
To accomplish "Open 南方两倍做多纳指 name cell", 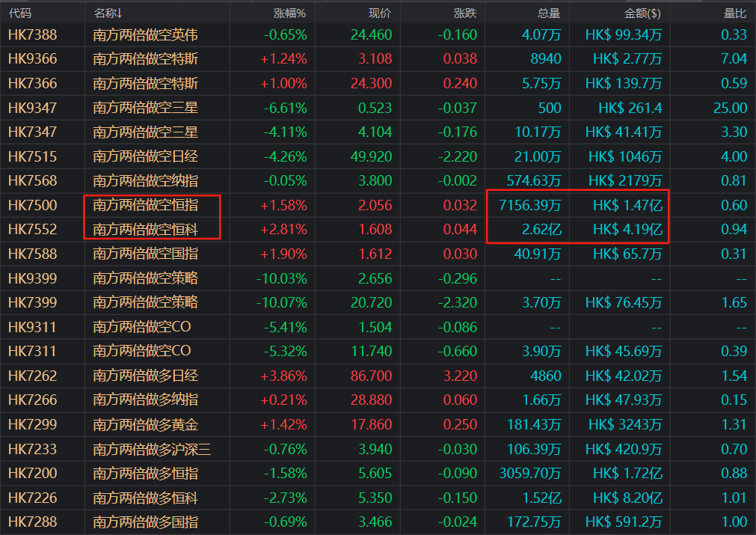I will (145, 400).
